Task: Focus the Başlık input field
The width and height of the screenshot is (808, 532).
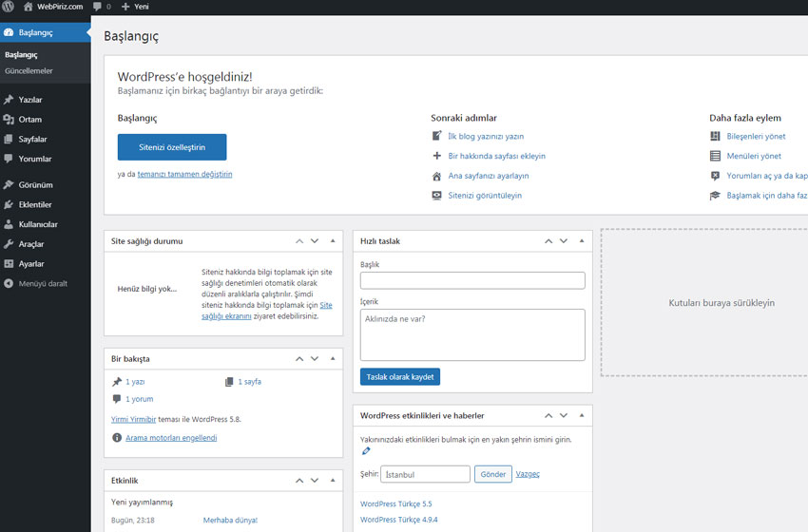Action: coord(472,280)
